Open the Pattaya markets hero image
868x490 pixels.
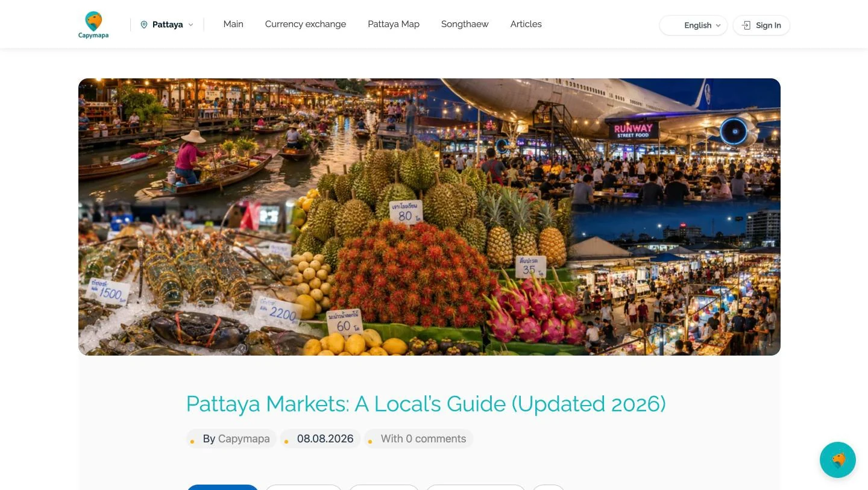429,217
